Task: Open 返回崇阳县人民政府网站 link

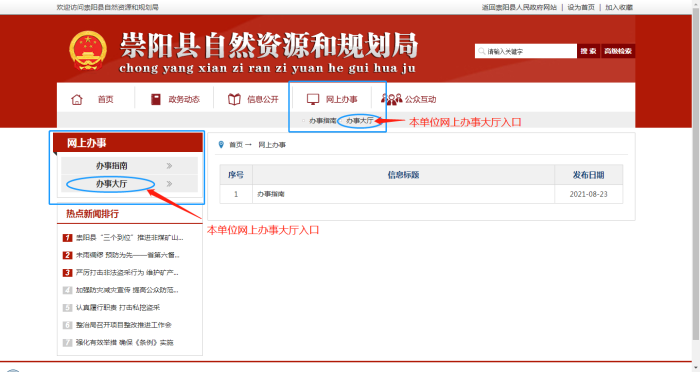Action: point(519,7)
